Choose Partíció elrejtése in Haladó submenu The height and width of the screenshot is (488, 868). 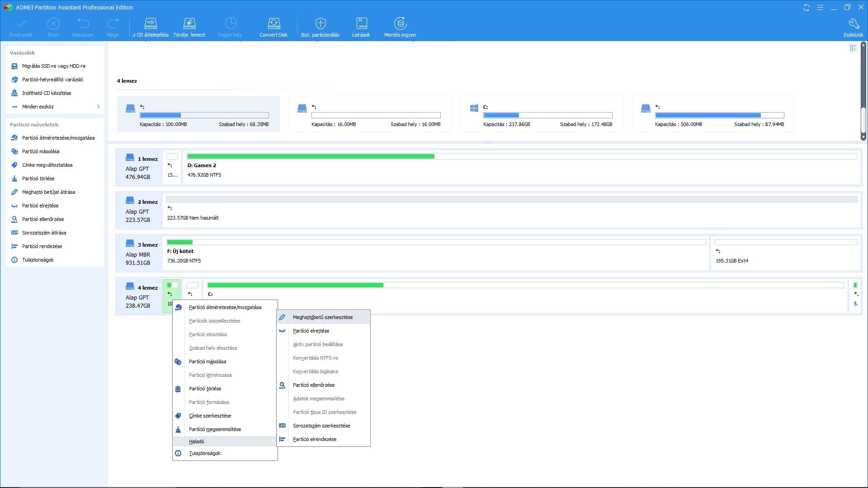(324, 331)
